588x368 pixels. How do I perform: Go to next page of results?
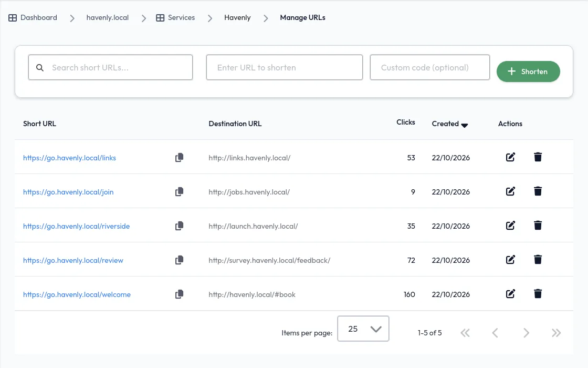pyautogui.click(x=526, y=333)
